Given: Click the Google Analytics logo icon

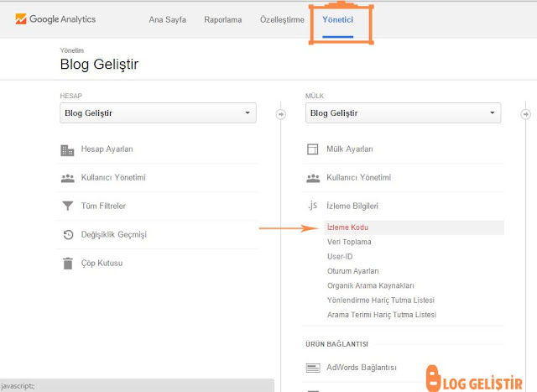Looking at the screenshot, I should (x=21, y=18).
